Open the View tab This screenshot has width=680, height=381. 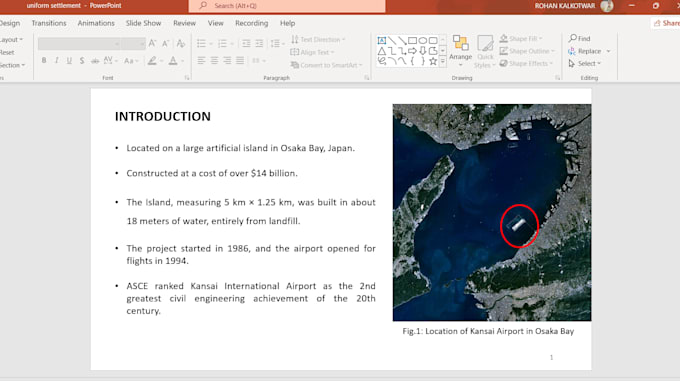tap(216, 23)
